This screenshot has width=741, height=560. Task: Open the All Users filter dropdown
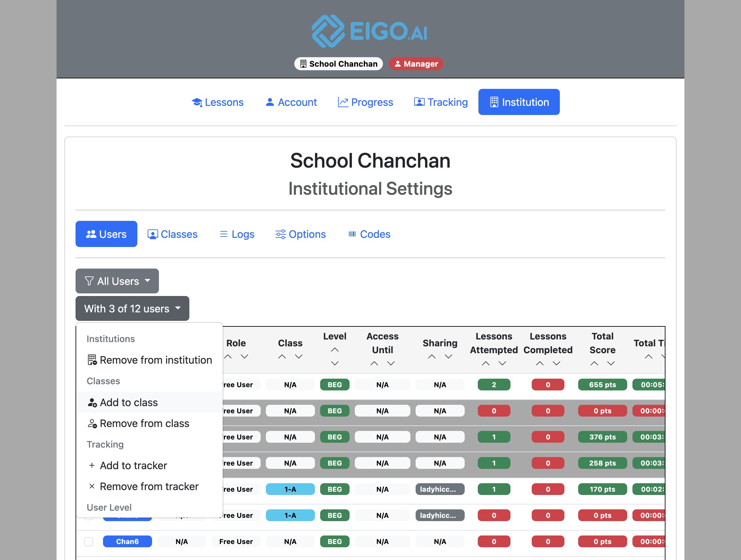[117, 281]
